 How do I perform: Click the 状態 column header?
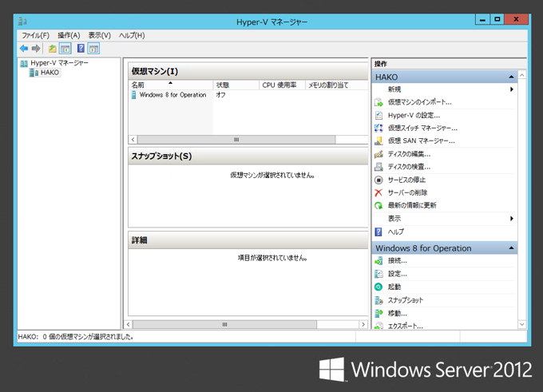point(236,85)
